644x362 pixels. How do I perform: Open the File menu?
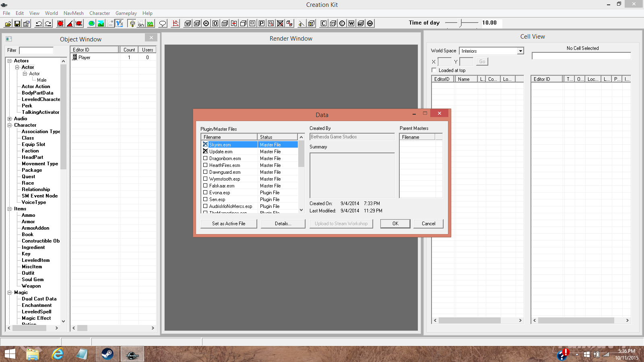(x=6, y=13)
